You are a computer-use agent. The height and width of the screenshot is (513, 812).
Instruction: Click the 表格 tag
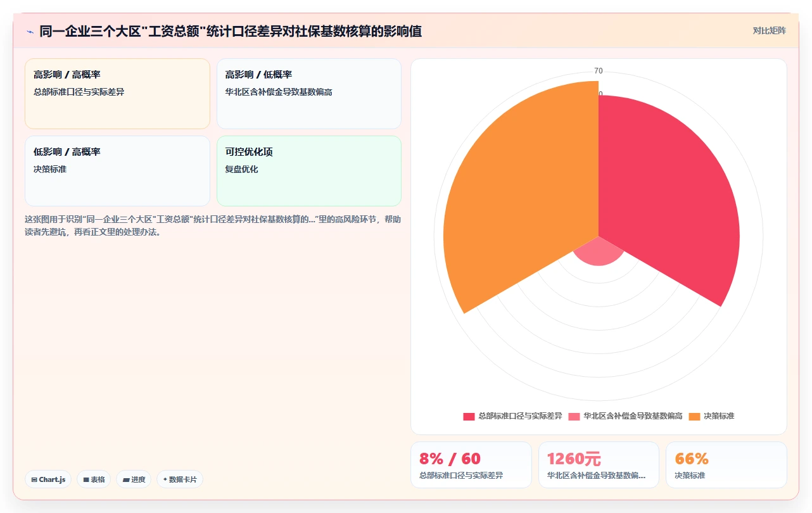click(94, 479)
